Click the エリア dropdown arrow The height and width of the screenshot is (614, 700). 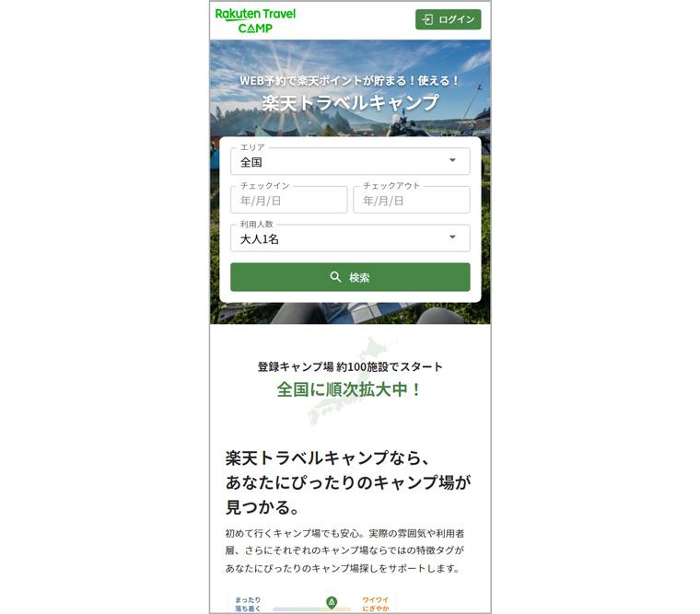pyautogui.click(x=452, y=160)
